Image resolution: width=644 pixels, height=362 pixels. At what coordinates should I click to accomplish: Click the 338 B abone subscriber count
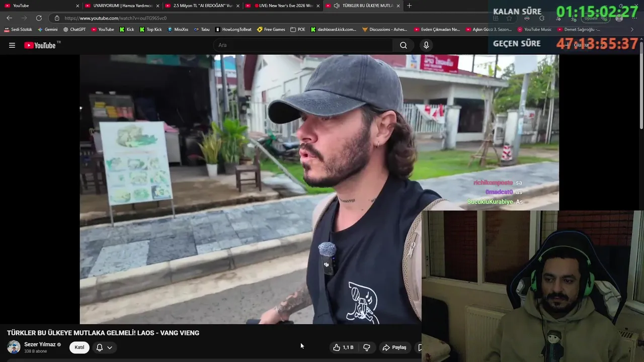[x=36, y=351]
